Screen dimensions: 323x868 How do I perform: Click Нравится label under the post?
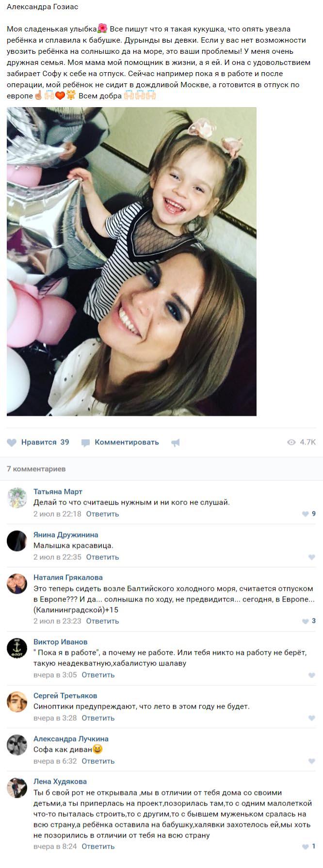point(39,442)
